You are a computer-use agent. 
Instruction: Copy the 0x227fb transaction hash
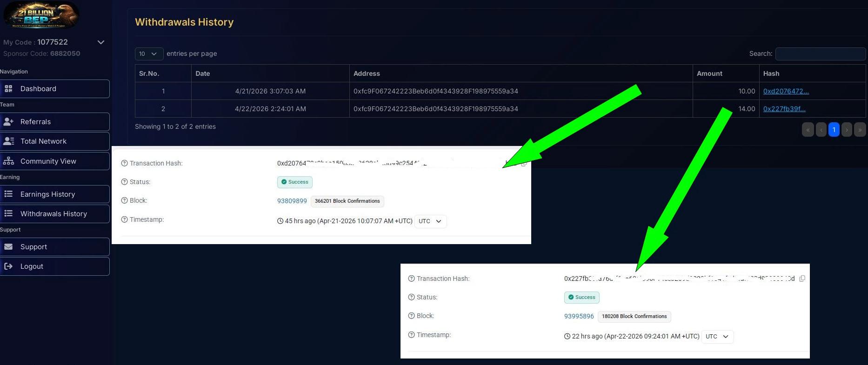(x=802, y=279)
